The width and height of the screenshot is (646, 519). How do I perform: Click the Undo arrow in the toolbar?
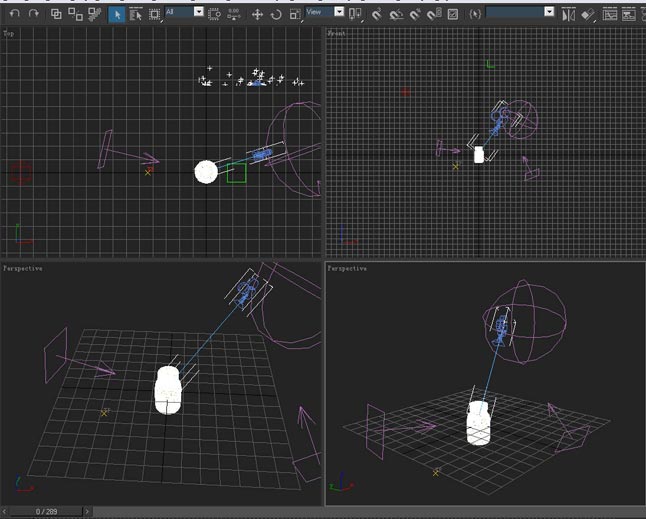[x=15, y=14]
